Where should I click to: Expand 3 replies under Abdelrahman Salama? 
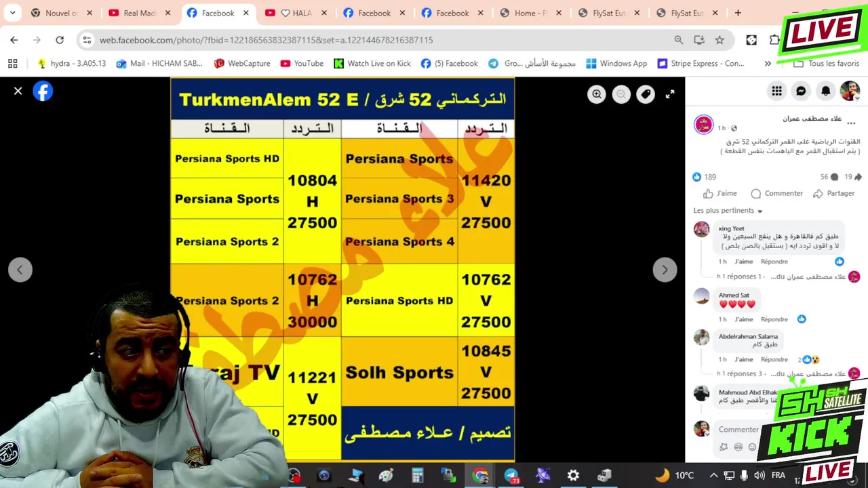click(781, 374)
